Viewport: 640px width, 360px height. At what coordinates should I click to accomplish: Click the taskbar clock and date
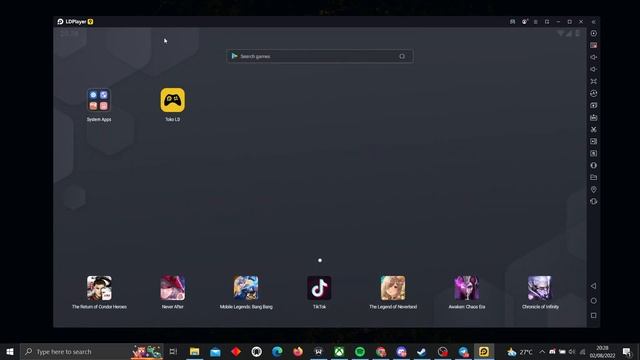602,351
